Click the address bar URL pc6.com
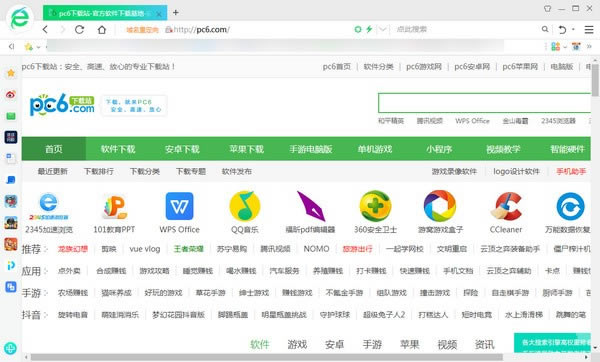 click(202, 29)
